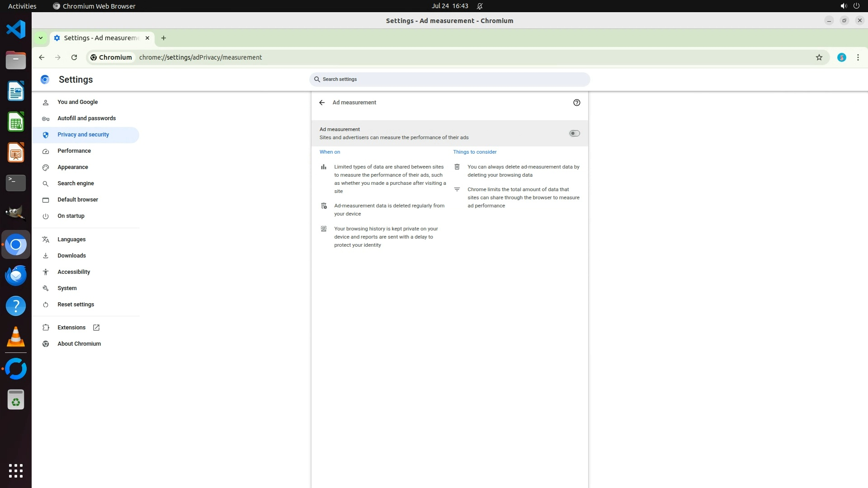Click the Search settings field
The width and height of the screenshot is (868, 488).
point(449,80)
